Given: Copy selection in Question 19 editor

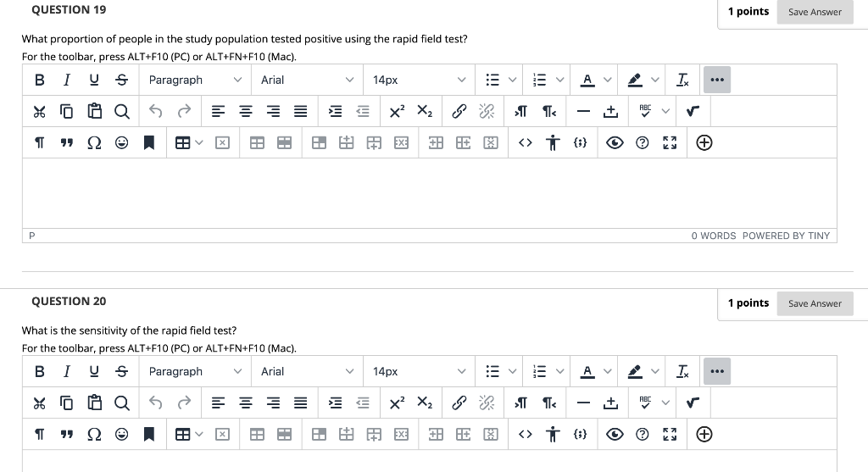Looking at the screenshot, I should (66, 111).
